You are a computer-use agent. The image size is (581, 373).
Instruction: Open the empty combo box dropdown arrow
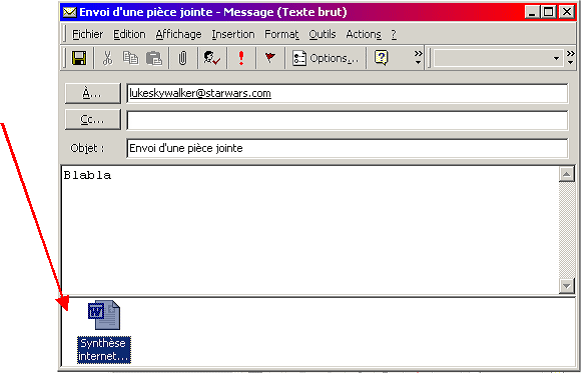(x=556, y=59)
